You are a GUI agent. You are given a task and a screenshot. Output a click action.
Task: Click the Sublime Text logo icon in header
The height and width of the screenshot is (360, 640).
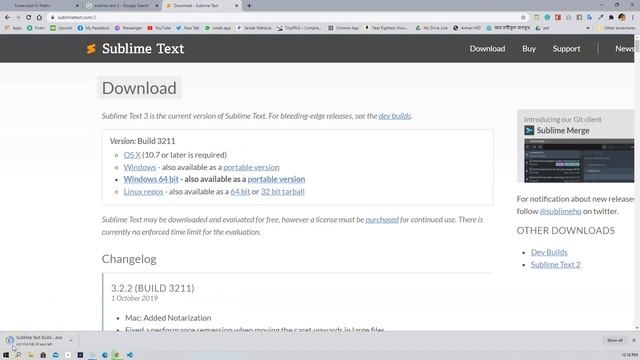click(x=91, y=49)
